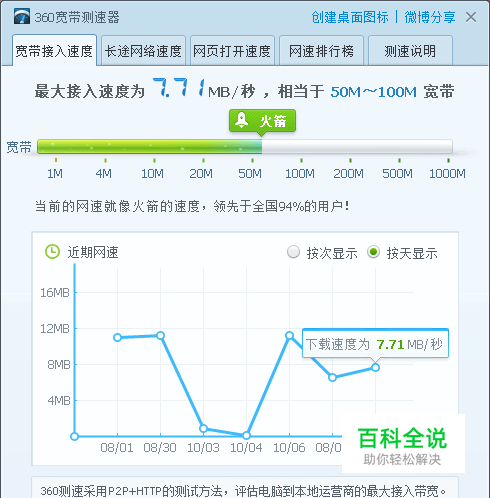Switch to 宽带接入速度 tab
490x498 pixels.
tap(54, 51)
